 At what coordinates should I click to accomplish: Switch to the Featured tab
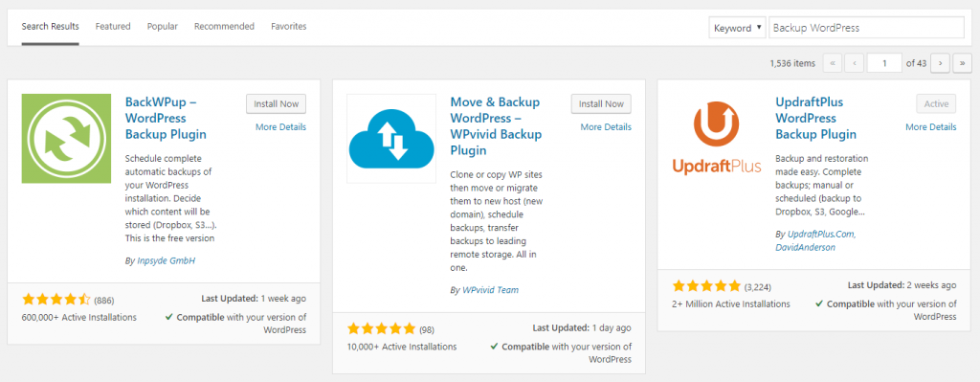point(113,26)
